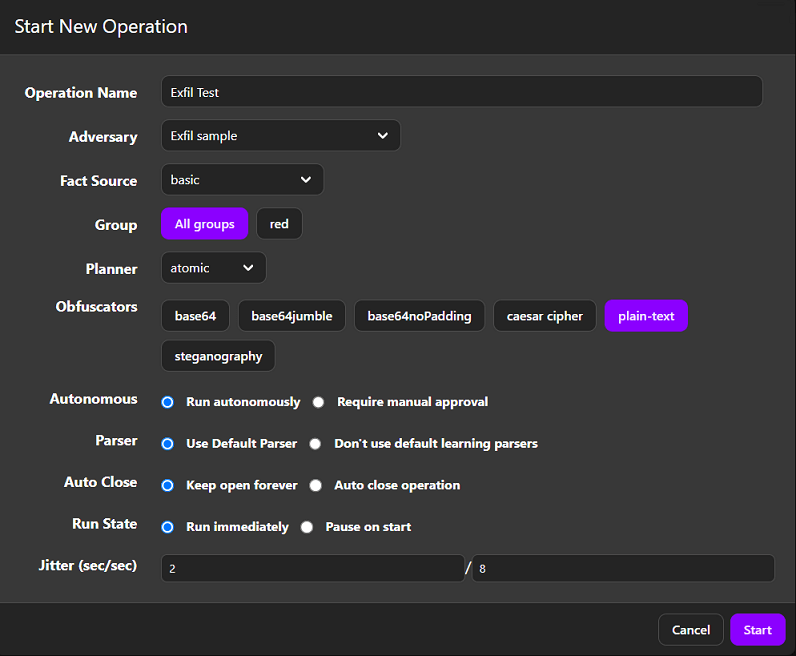The height and width of the screenshot is (656, 796).
Task: Choose the 'red' group option
Action: (279, 224)
